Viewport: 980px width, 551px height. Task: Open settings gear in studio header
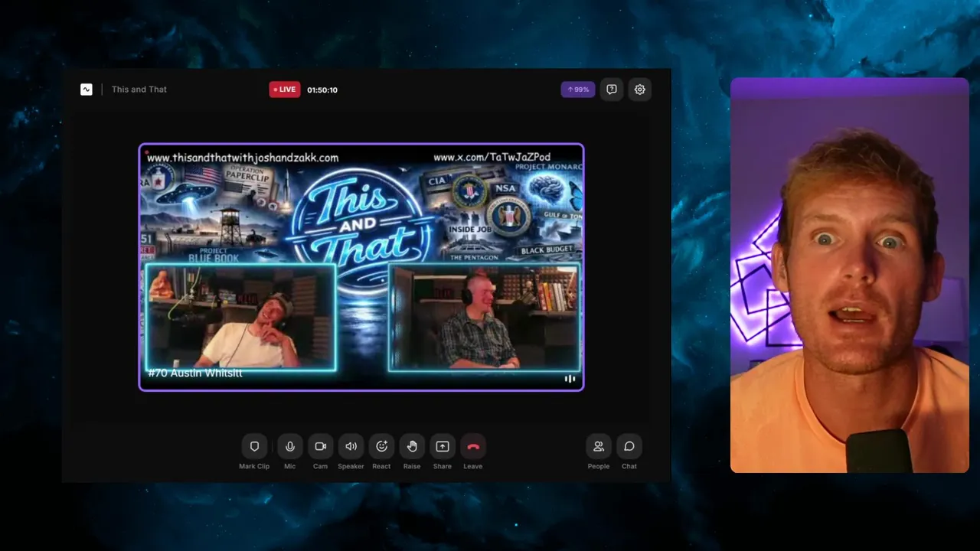click(640, 90)
